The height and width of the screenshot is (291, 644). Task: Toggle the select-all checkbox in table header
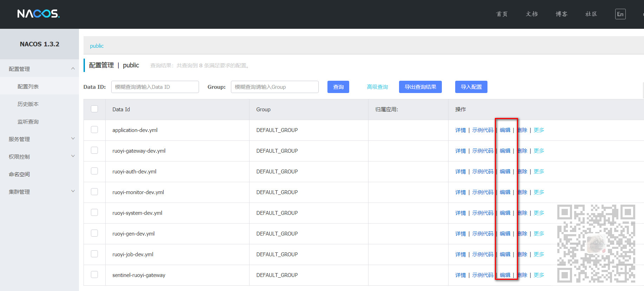[x=94, y=109]
